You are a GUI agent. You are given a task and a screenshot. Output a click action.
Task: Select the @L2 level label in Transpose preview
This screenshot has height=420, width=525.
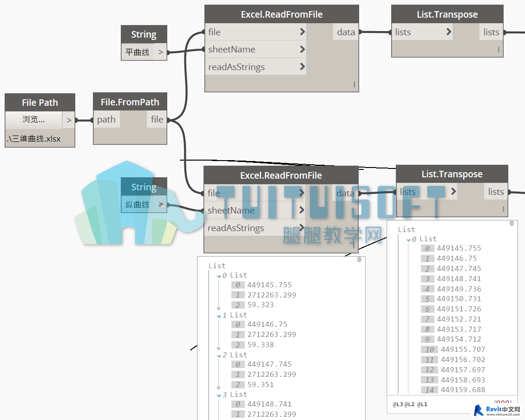coord(409,404)
